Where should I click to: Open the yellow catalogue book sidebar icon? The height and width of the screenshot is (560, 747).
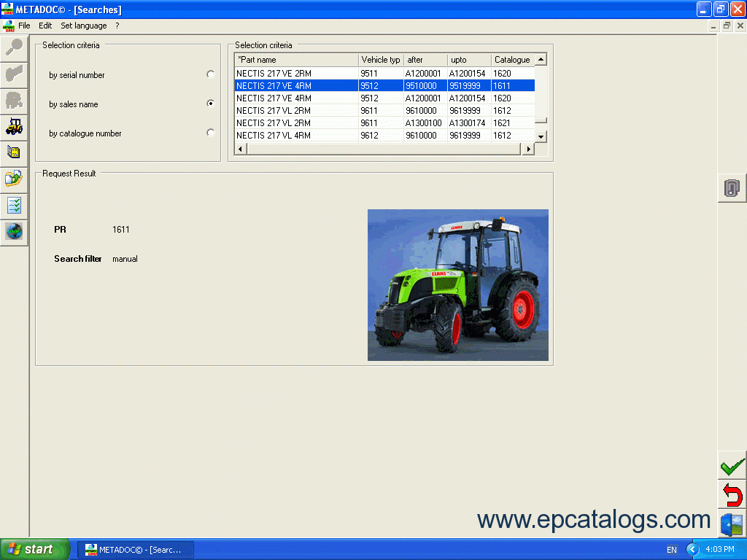point(14,153)
